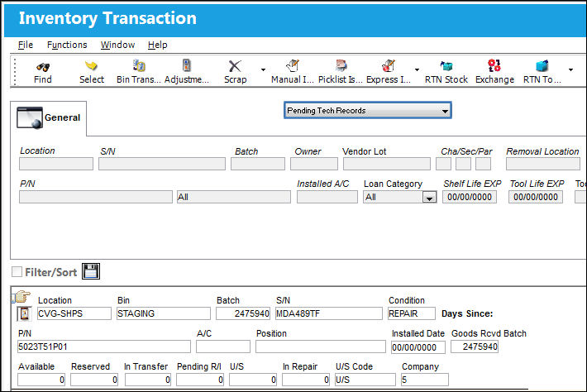Image resolution: width=587 pixels, height=392 pixels.
Task: Click the RTN Stock toolbar icon
Action: coord(446,66)
